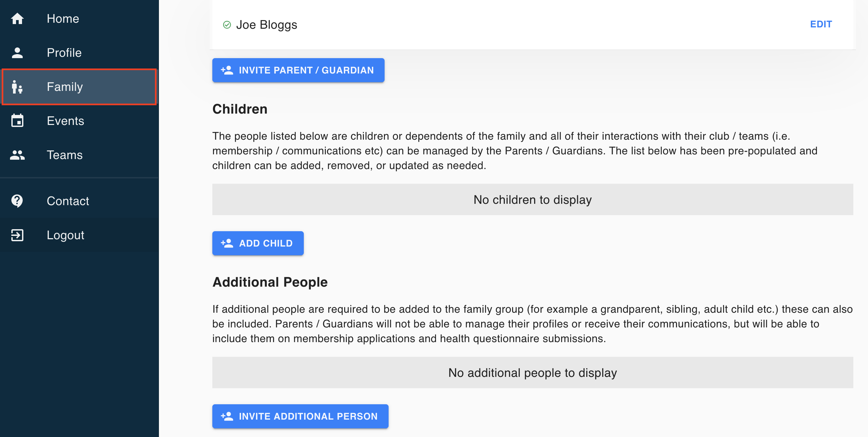Click the Profile person icon
This screenshot has width=868, height=437.
(x=17, y=52)
